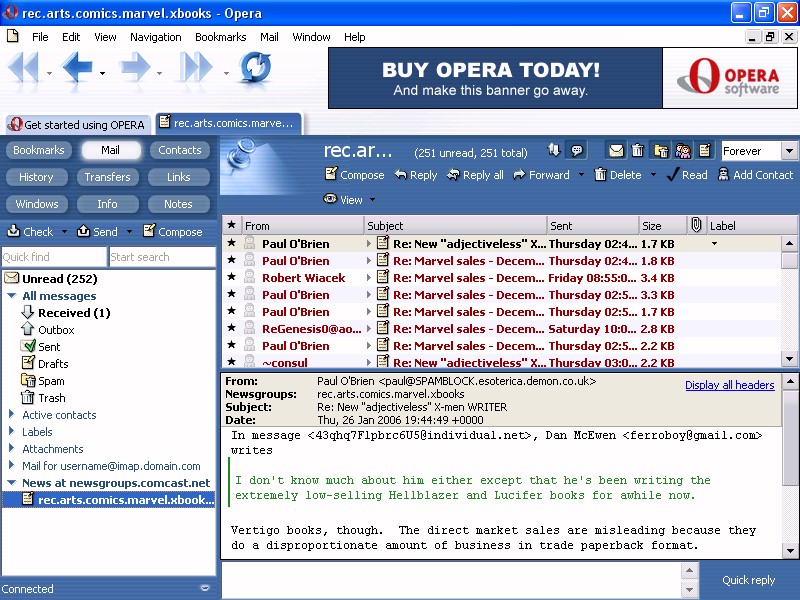Expand the Attachments tree node
Image resolution: width=800 pixels, height=600 pixels.
pos(11,448)
